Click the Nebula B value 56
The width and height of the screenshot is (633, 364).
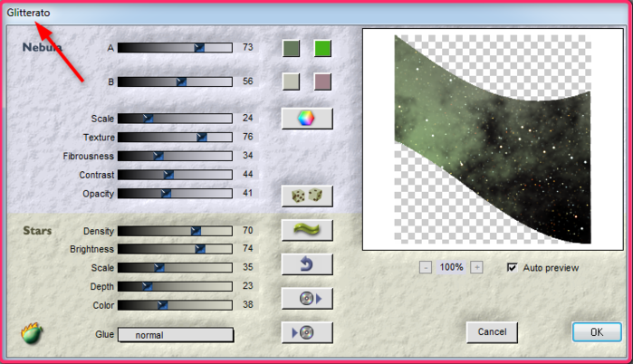pyautogui.click(x=248, y=81)
